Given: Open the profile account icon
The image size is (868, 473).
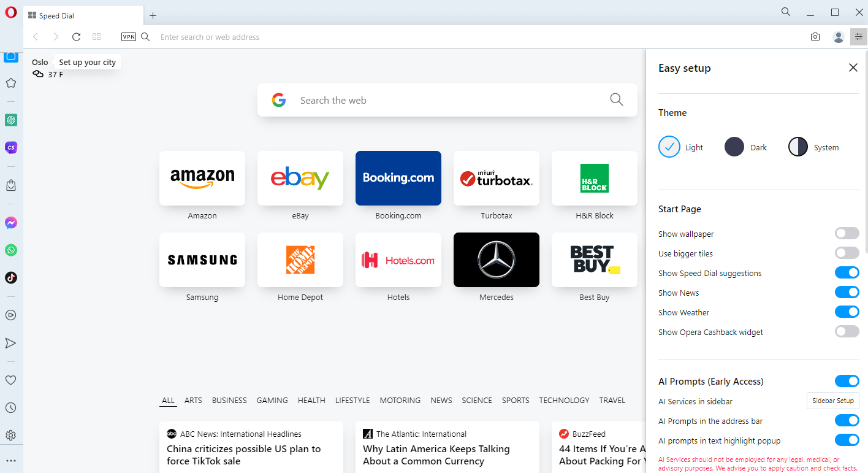Looking at the screenshot, I should point(839,37).
